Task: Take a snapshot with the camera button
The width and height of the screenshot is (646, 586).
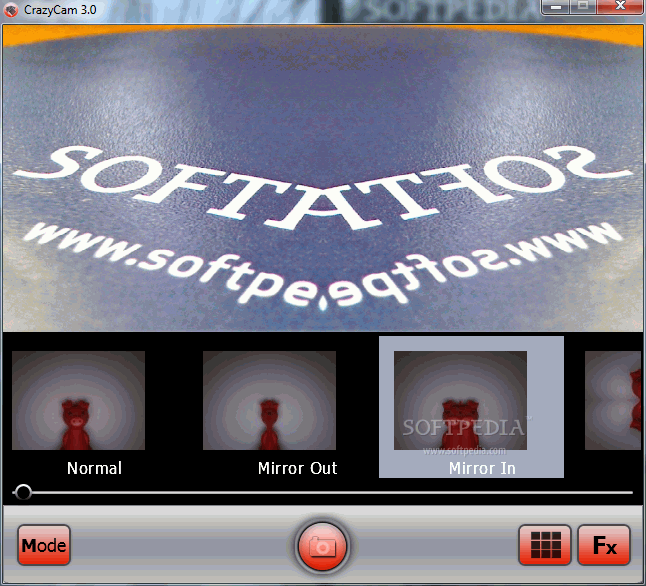Action: pos(322,546)
